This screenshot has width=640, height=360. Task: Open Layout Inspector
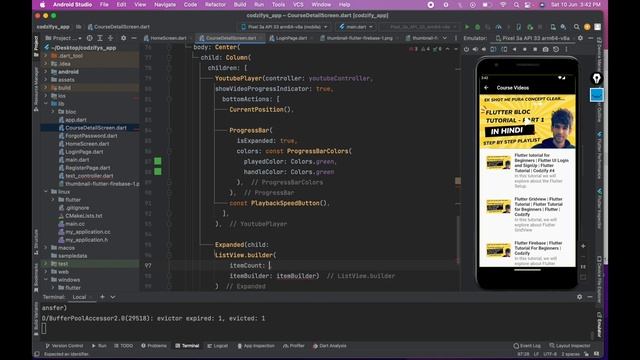pyautogui.click(x=570, y=346)
